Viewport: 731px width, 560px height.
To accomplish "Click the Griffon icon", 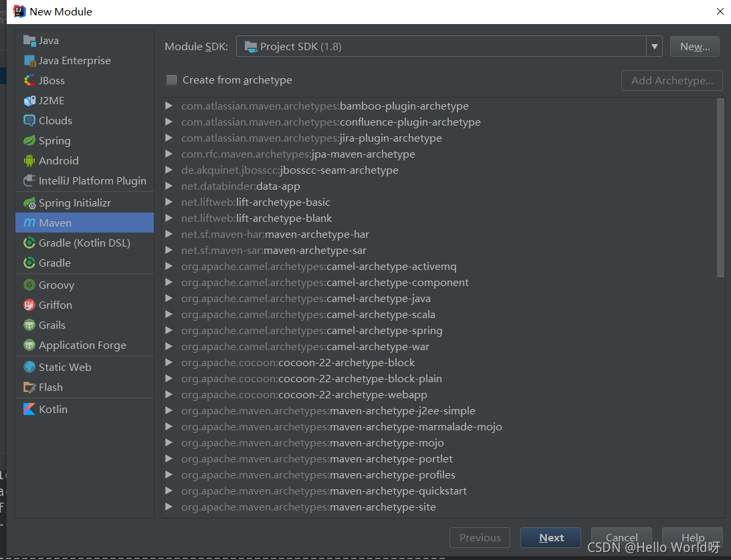I will tap(29, 305).
